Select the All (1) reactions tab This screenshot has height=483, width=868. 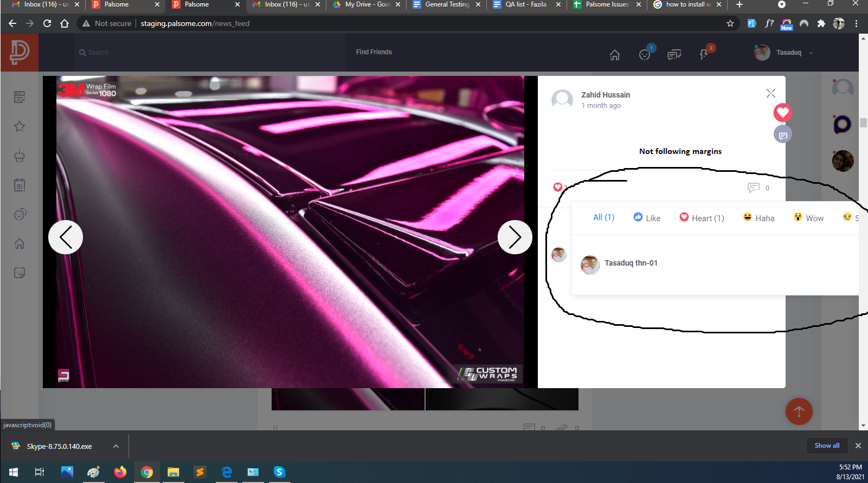tap(604, 217)
